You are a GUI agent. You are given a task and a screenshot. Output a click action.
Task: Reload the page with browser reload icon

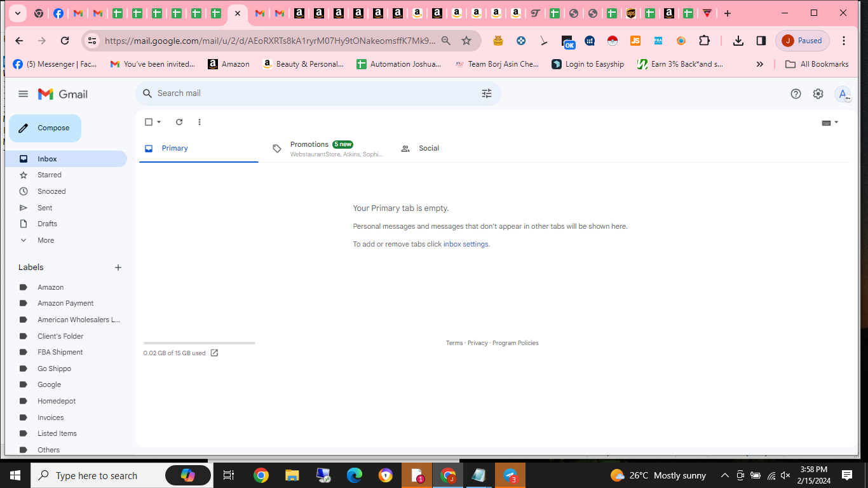(65, 41)
